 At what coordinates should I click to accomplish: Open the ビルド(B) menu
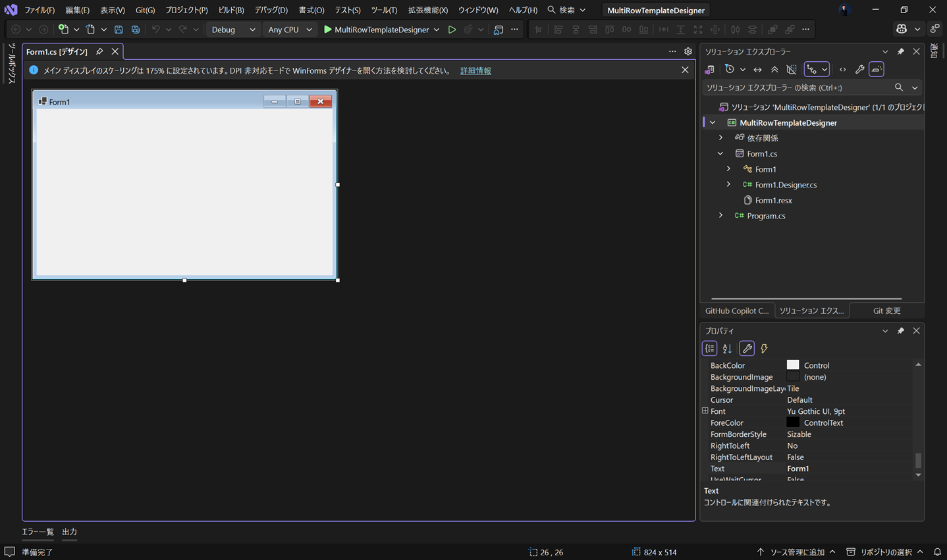pyautogui.click(x=231, y=10)
